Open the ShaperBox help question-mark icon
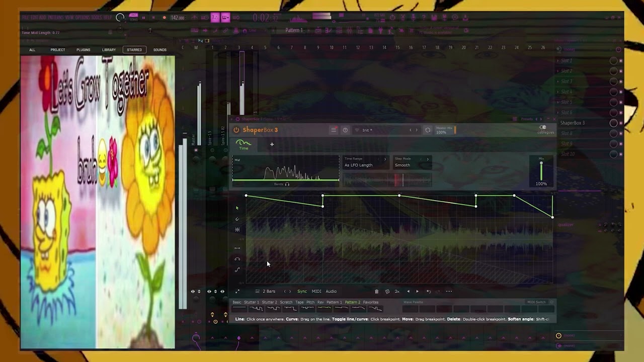 tap(345, 130)
